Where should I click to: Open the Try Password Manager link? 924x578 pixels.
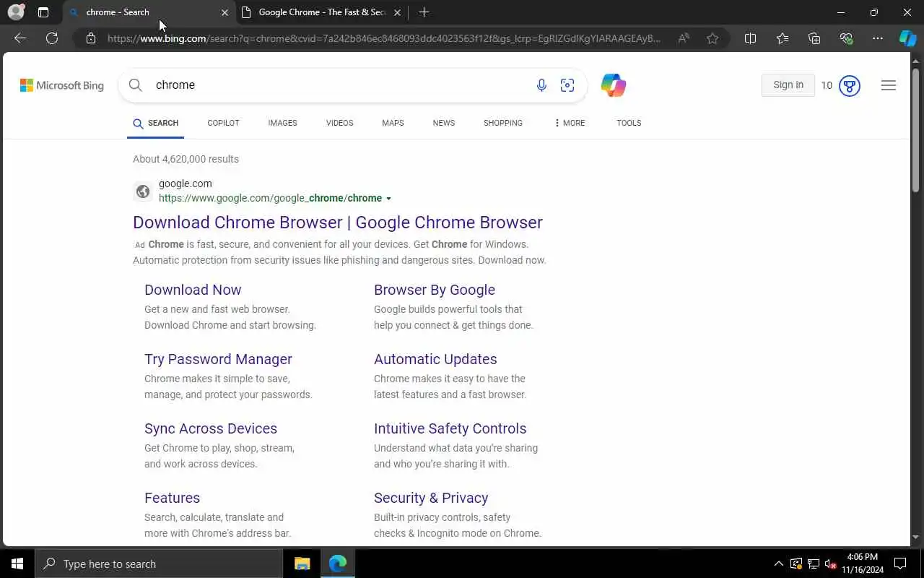click(218, 359)
